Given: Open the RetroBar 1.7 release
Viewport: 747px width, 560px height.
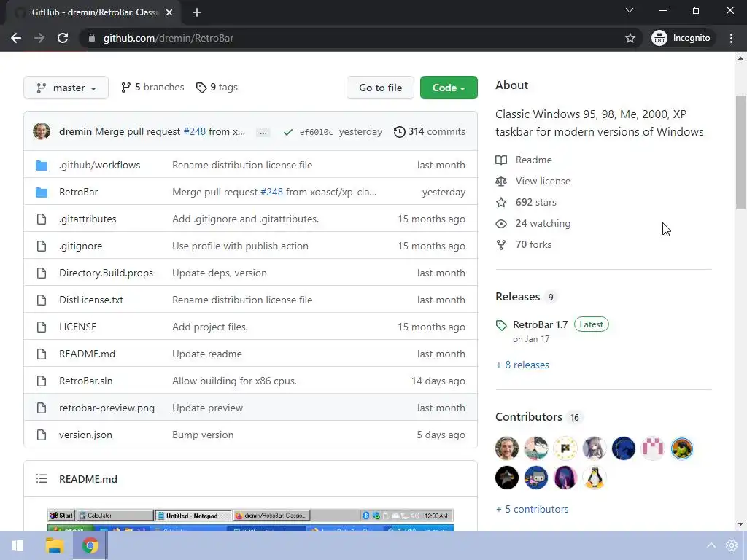Looking at the screenshot, I should click(541, 324).
